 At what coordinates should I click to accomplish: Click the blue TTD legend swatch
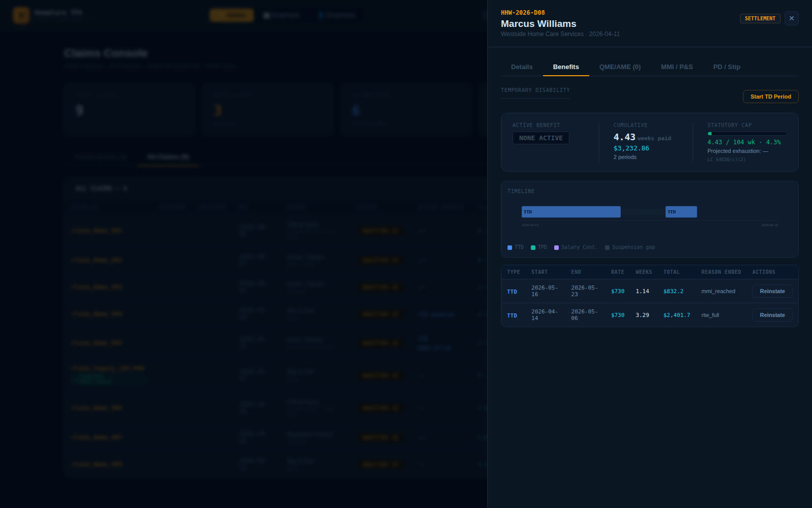tap(510, 247)
